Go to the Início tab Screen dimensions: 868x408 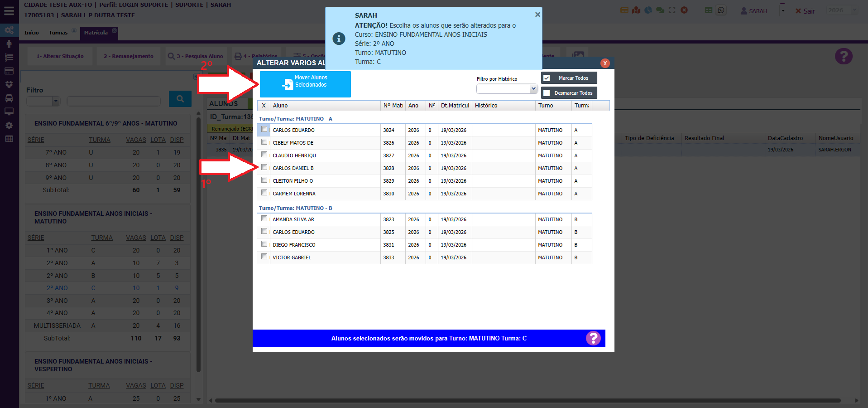(x=32, y=33)
